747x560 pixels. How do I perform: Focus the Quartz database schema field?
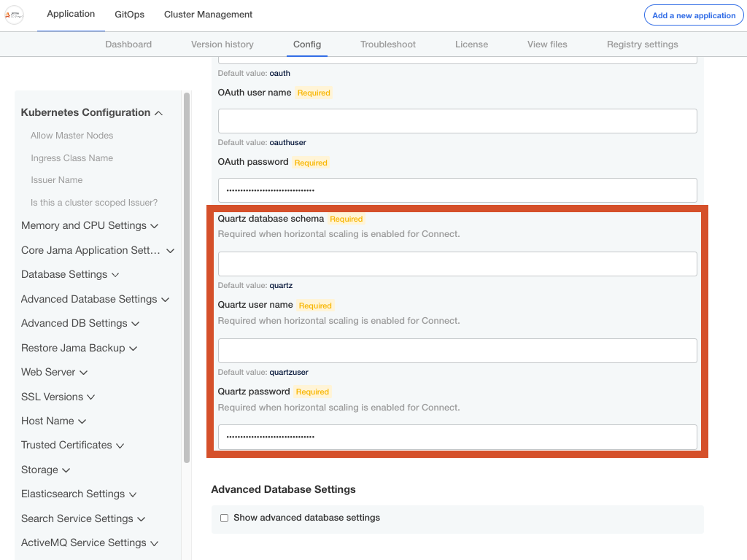coord(458,264)
